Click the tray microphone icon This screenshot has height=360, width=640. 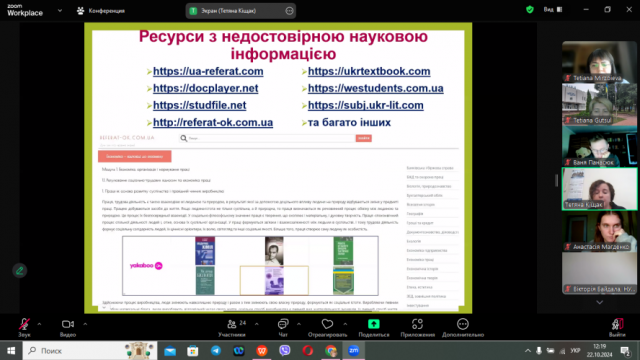point(539,351)
